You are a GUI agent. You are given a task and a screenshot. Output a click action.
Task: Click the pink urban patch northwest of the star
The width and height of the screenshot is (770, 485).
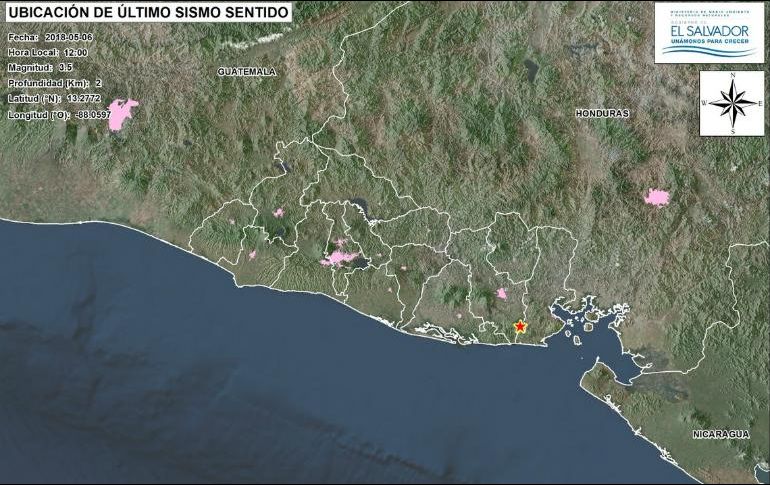click(501, 293)
